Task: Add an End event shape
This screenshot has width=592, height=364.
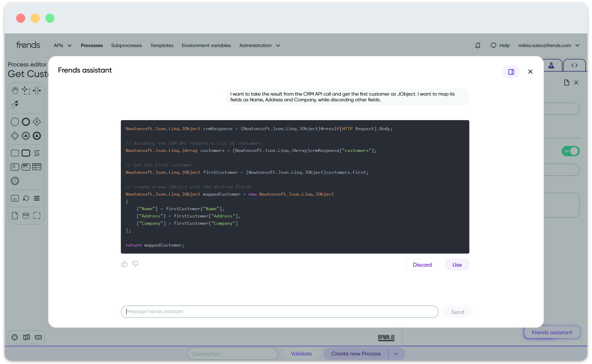Action: click(x=26, y=122)
